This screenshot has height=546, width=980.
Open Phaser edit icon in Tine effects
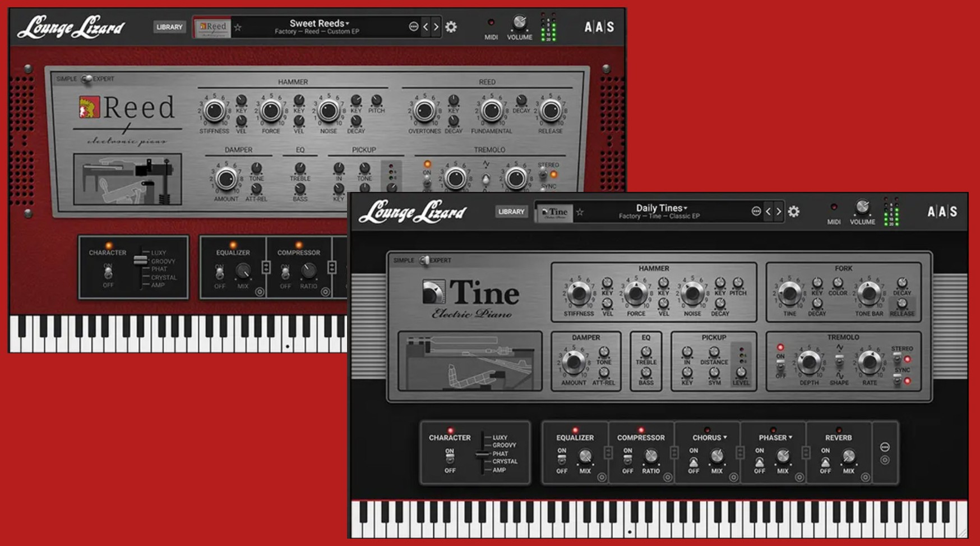pos(799,478)
